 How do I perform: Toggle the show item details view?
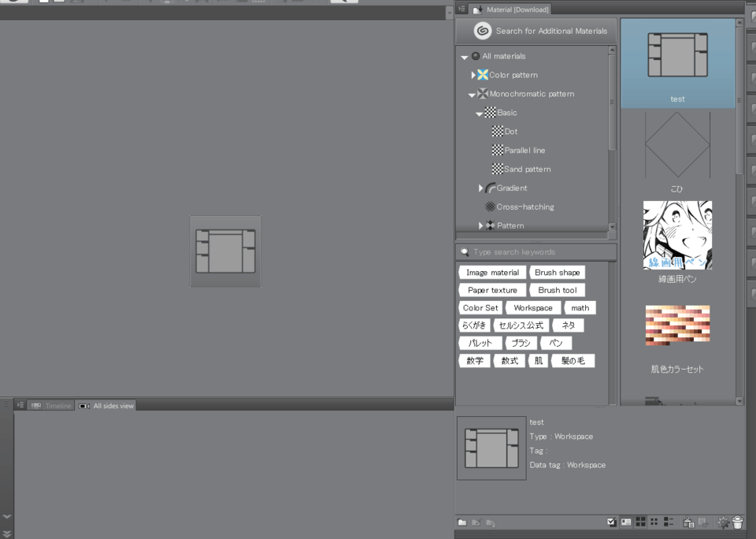coord(626,522)
